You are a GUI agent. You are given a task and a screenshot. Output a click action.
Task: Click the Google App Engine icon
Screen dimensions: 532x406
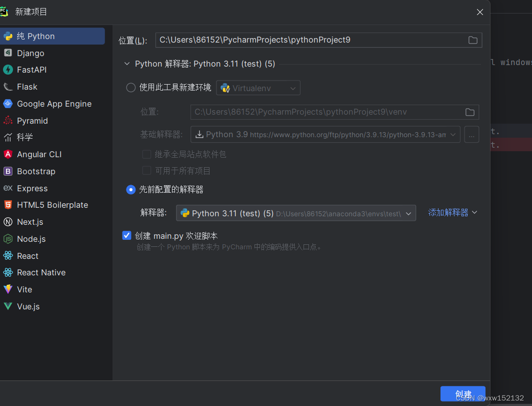point(8,104)
